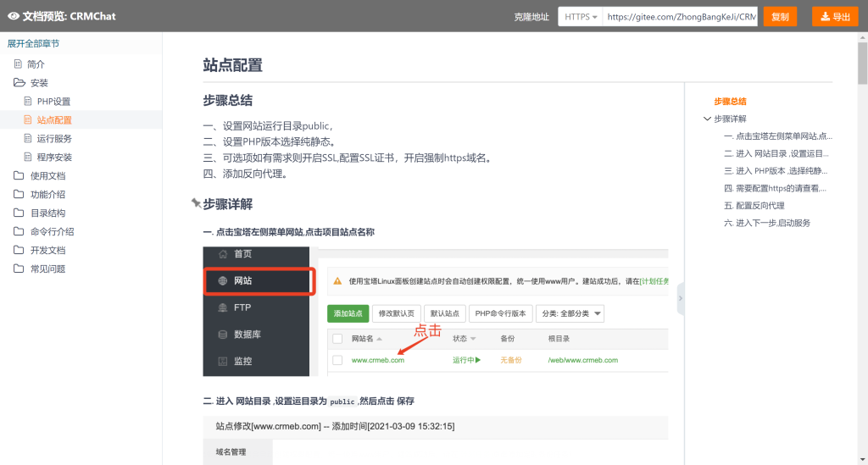Click the 文档预览: CRMChat title

tap(69, 17)
